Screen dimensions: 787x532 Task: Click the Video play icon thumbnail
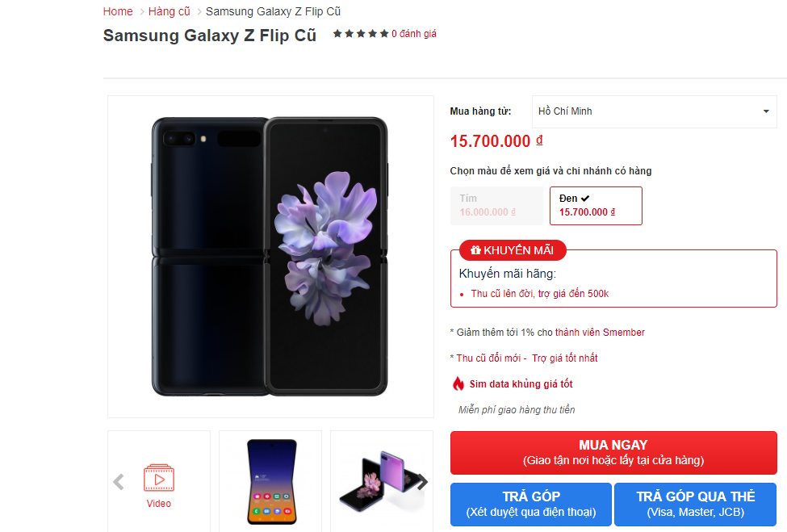coord(159,478)
